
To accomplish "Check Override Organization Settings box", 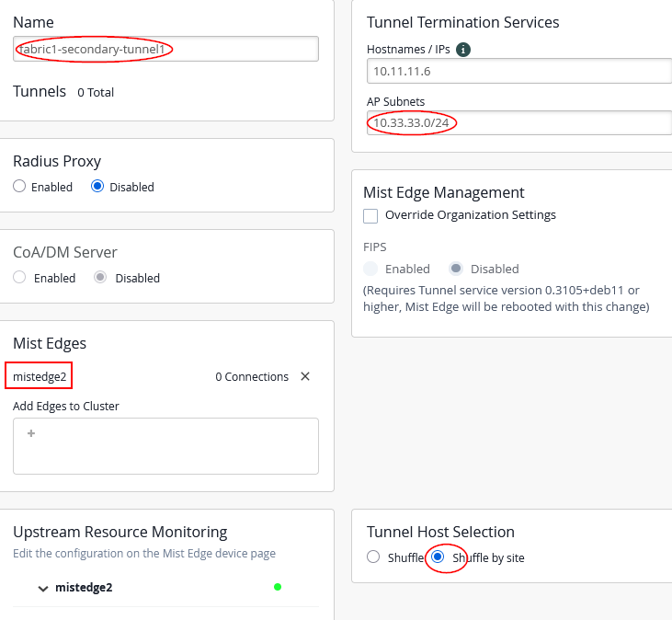I will 371,216.
